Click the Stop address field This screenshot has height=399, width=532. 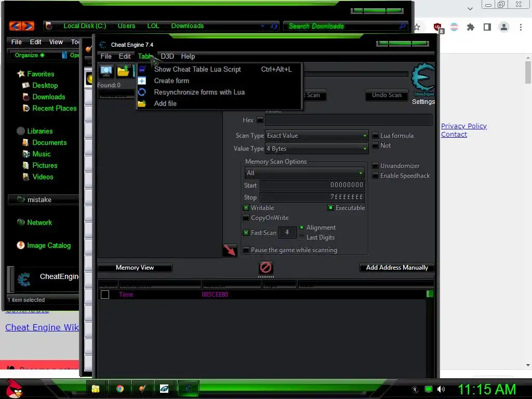click(x=312, y=197)
